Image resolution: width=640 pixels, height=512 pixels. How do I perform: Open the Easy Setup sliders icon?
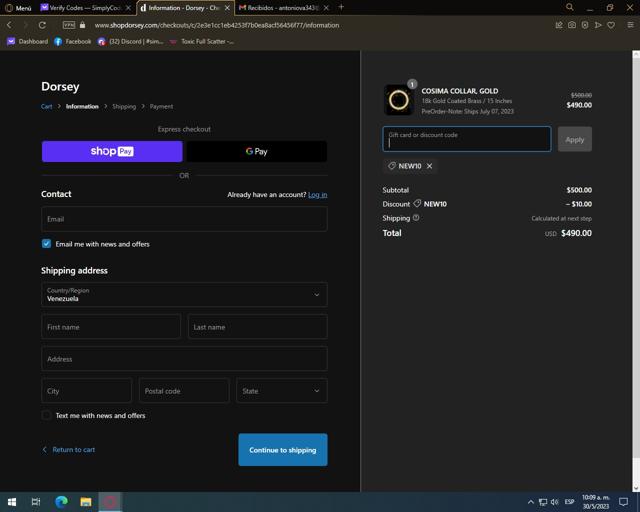pyautogui.click(x=630, y=25)
